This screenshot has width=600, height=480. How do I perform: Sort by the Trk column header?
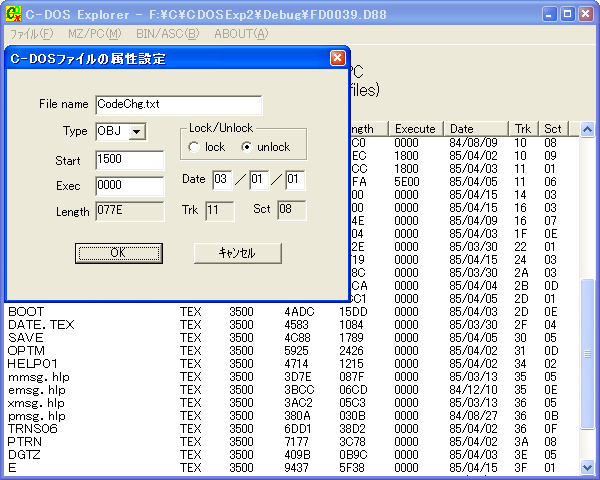(x=524, y=129)
